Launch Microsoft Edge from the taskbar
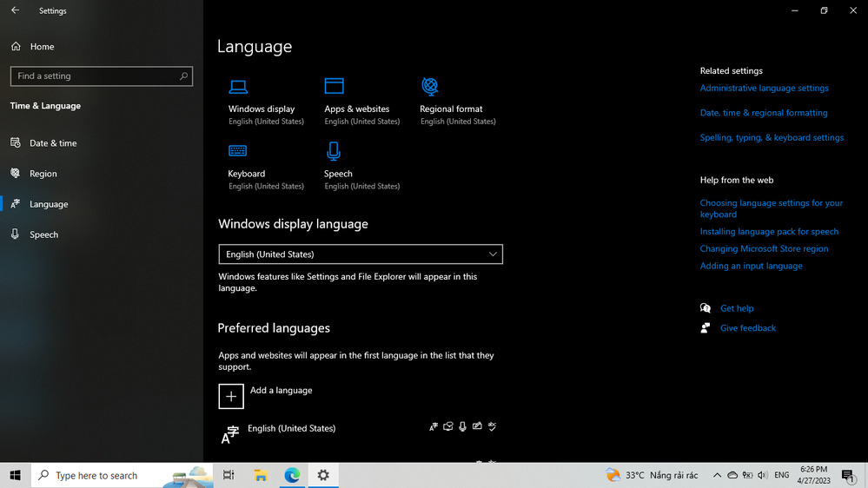The width and height of the screenshot is (868, 488). [x=292, y=475]
